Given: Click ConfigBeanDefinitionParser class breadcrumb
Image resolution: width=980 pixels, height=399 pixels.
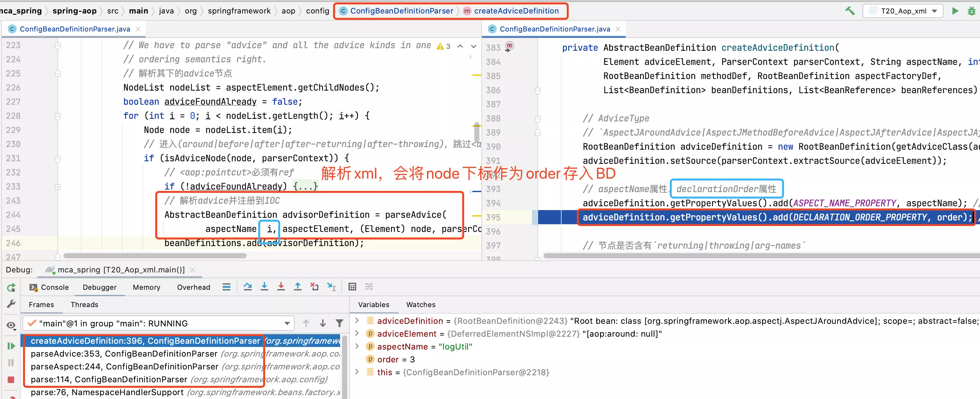Looking at the screenshot, I should coord(396,11).
